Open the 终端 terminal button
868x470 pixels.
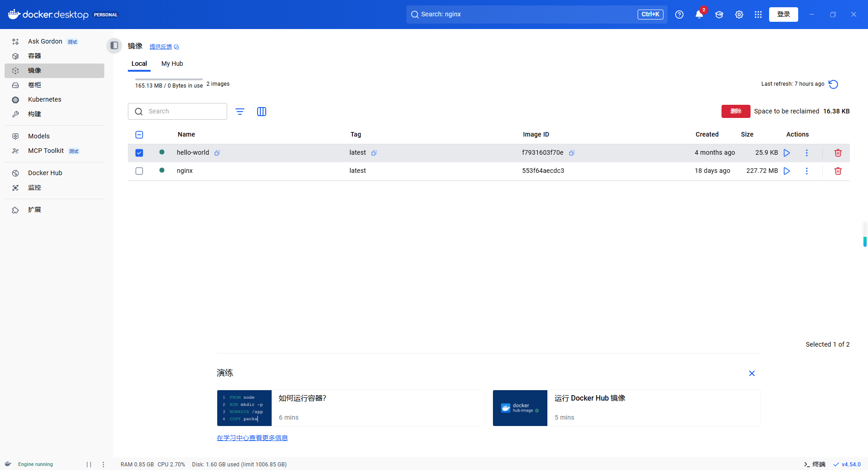[x=814, y=464]
